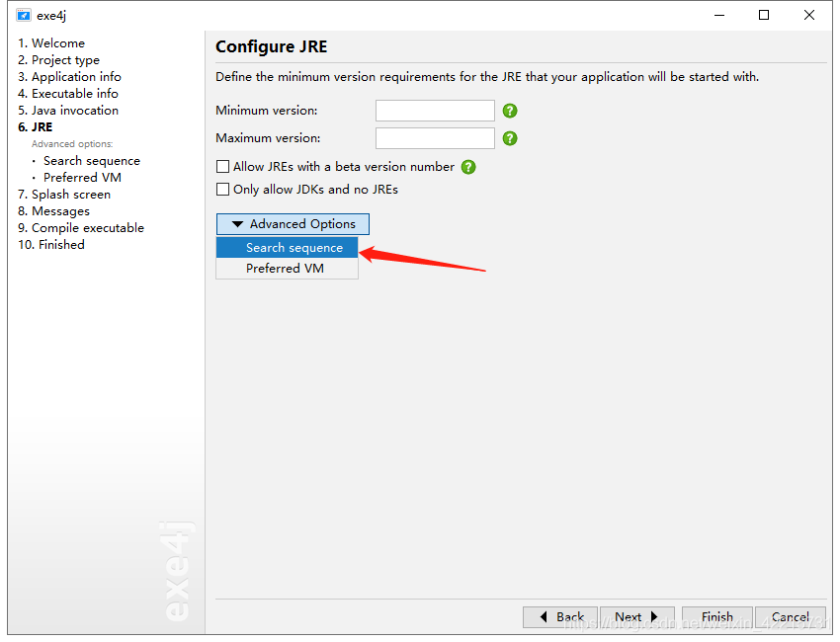Go to step 10. Finished
The width and height of the screenshot is (840, 642).
point(51,245)
